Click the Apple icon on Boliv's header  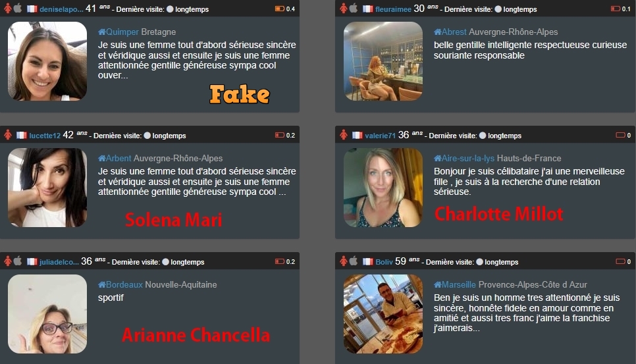pyautogui.click(x=354, y=261)
